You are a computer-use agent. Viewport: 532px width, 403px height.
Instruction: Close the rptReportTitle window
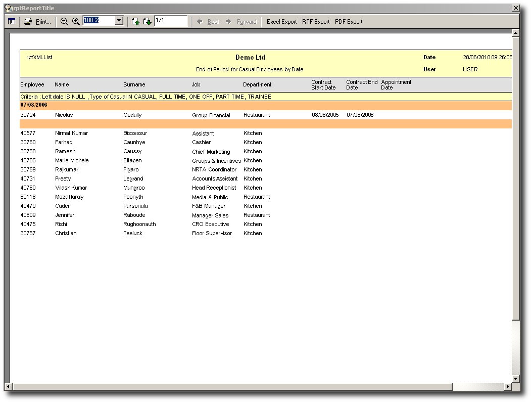[515, 8]
